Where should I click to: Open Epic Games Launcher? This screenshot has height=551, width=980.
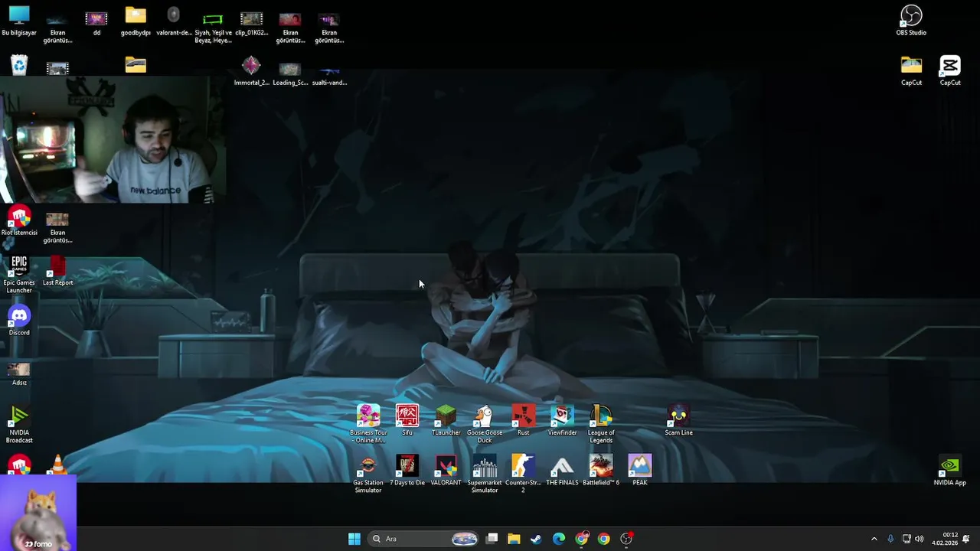point(19,275)
